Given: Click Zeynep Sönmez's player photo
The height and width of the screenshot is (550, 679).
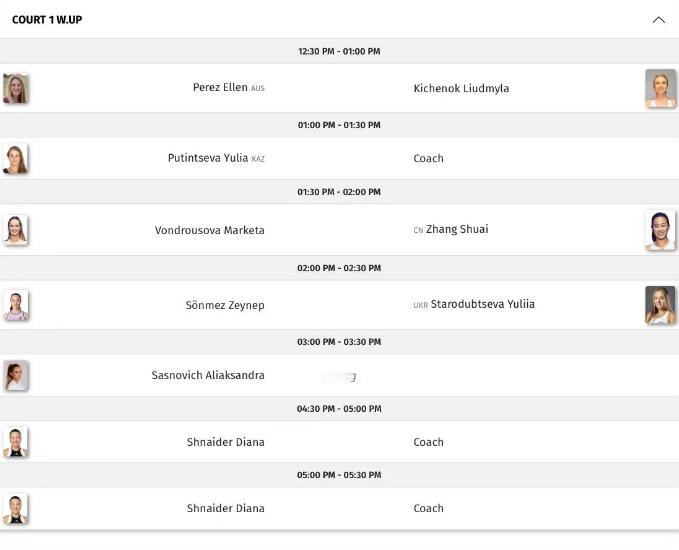Looking at the screenshot, I should pos(16,305).
